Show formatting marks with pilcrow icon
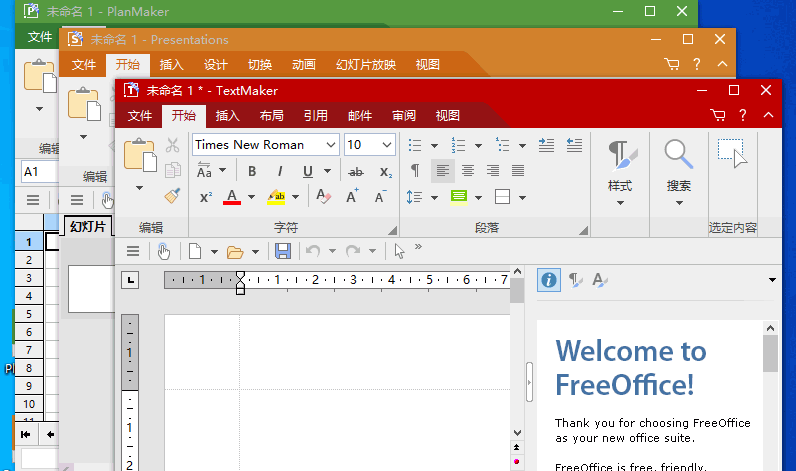The height and width of the screenshot is (471, 796). coord(415,171)
